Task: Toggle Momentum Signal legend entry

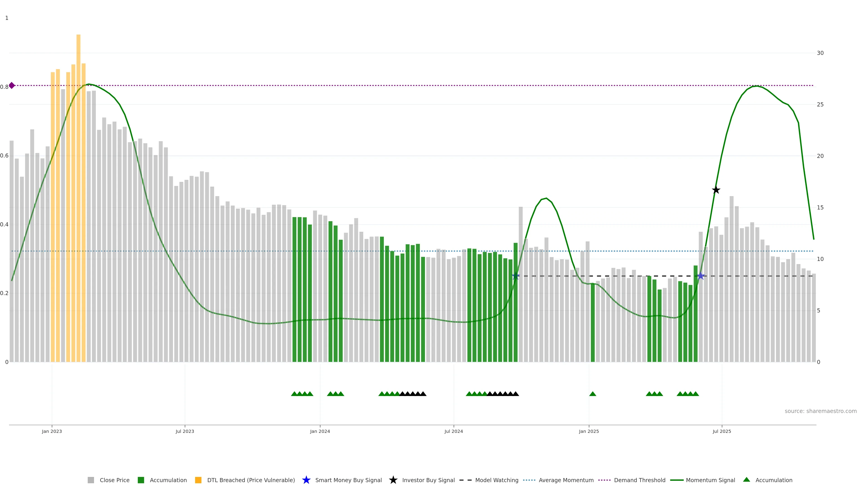Action: pyautogui.click(x=710, y=480)
